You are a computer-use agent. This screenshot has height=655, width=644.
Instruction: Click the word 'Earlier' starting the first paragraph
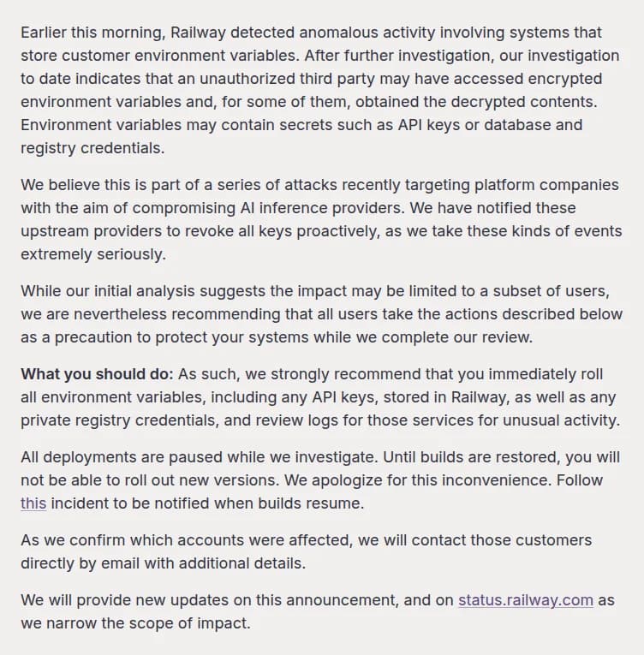pyautogui.click(x=44, y=33)
